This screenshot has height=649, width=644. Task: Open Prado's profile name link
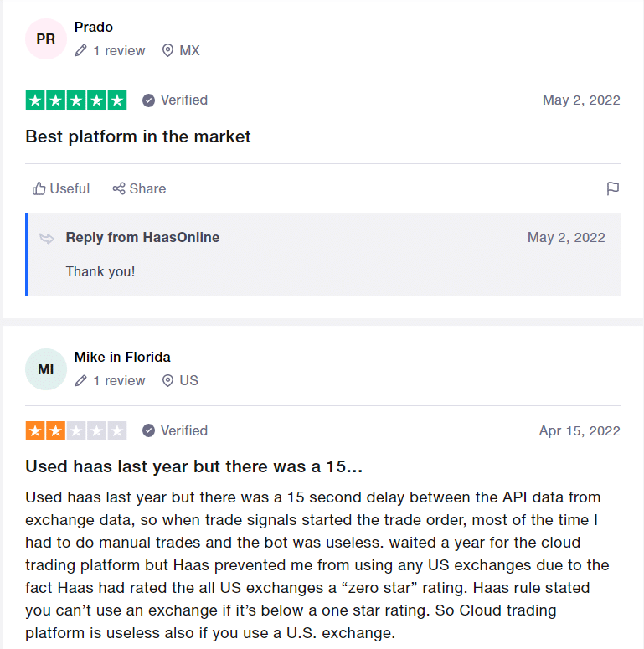click(94, 27)
